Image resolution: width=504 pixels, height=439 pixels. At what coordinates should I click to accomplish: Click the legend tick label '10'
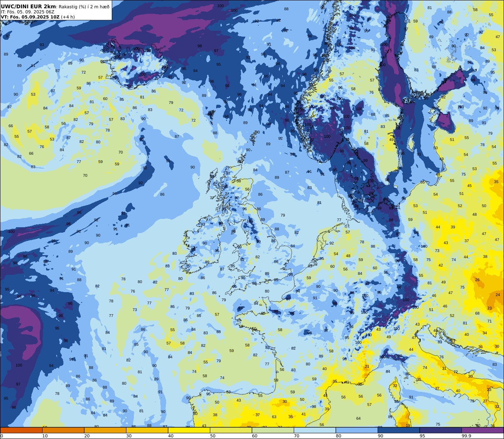point(45,436)
